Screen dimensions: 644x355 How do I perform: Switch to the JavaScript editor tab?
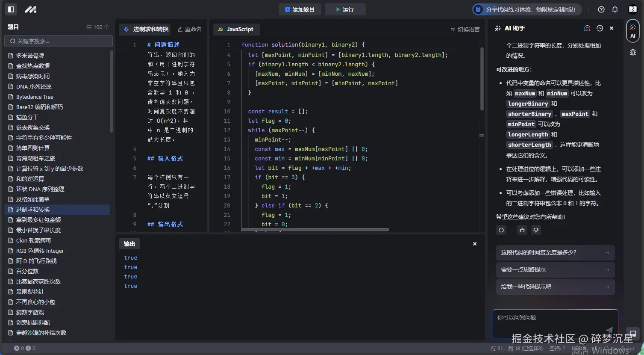[236, 29]
